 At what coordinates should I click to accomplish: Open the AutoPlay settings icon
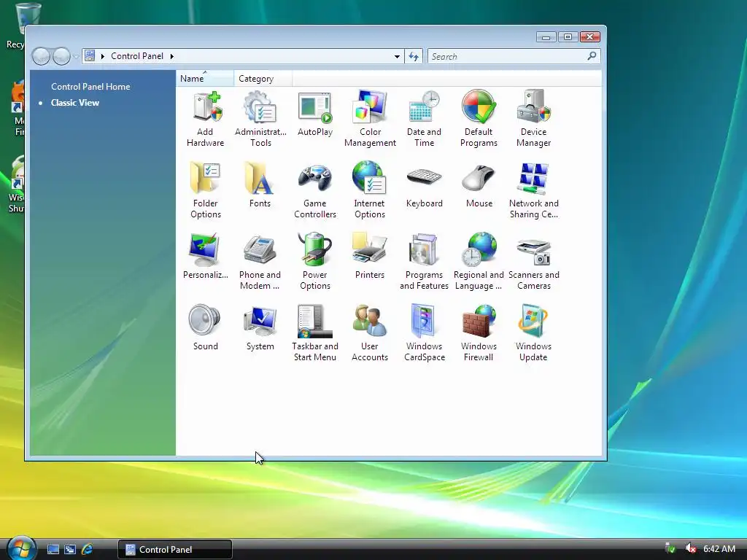315,113
